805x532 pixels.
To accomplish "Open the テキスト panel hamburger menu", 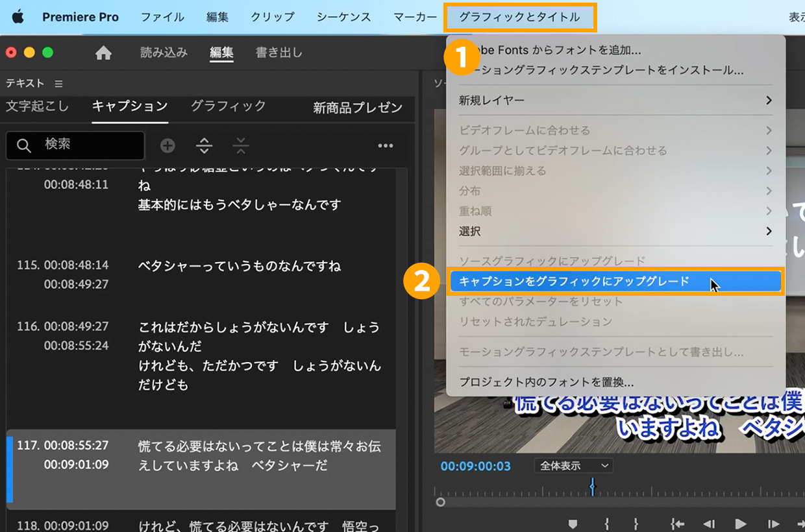I will pyautogui.click(x=58, y=84).
